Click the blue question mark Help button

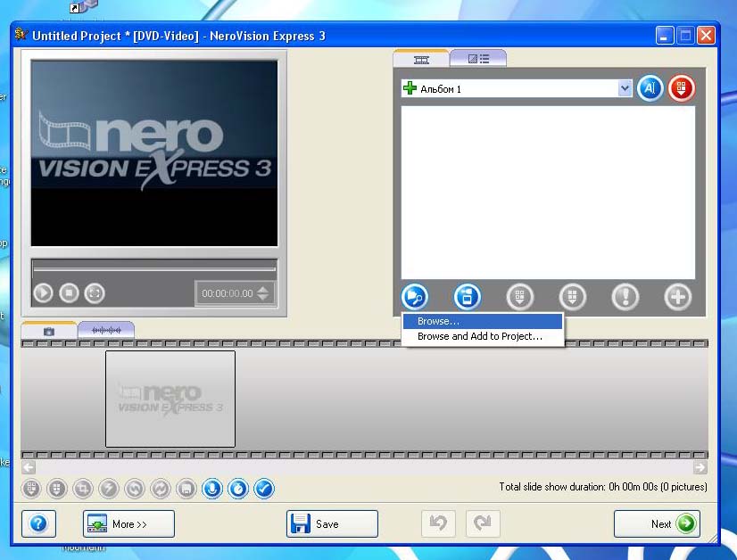38,523
